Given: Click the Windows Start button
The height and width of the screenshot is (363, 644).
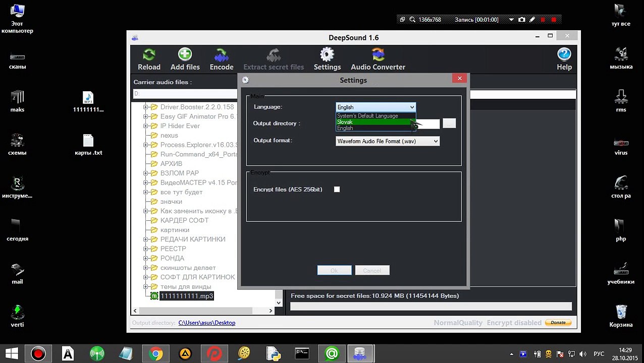Looking at the screenshot, I should coord(12,354).
